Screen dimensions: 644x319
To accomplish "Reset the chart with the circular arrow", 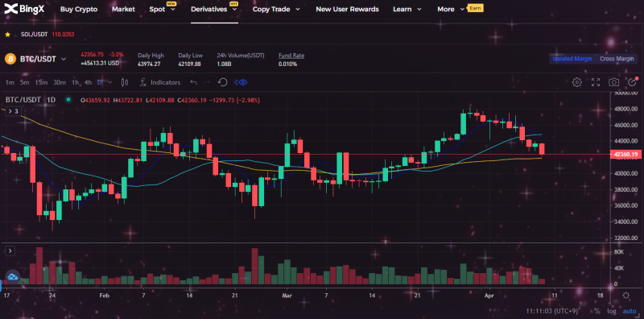I will click(x=222, y=82).
